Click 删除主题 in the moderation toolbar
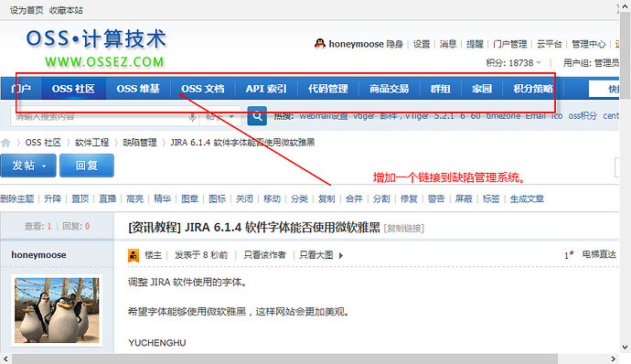The image size is (631, 364). 17,198
